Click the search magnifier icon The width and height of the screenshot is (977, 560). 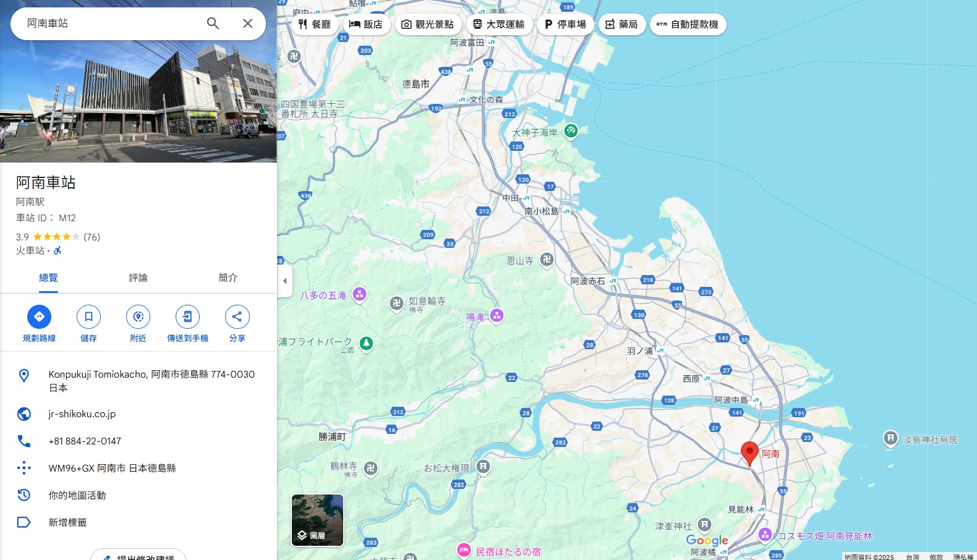[213, 23]
